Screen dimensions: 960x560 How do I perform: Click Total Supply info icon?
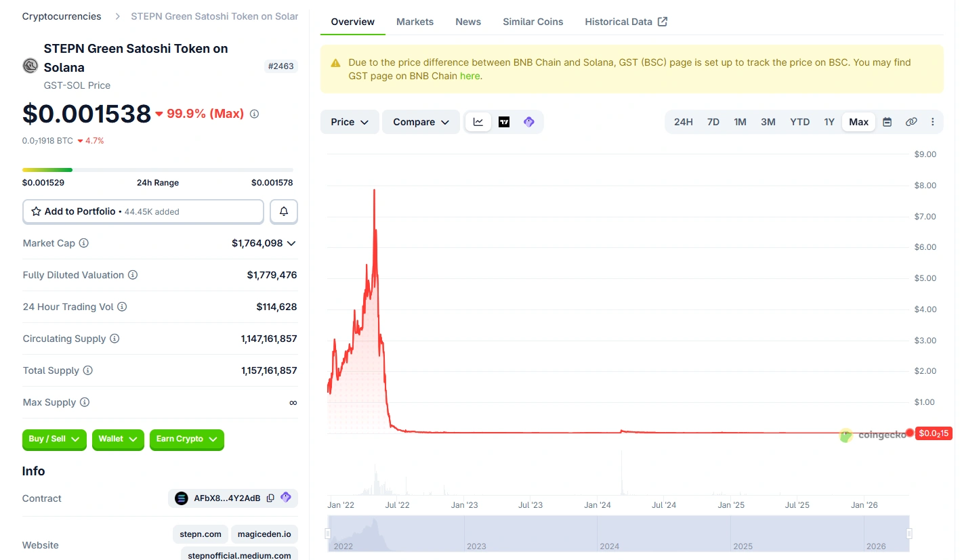click(88, 370)
